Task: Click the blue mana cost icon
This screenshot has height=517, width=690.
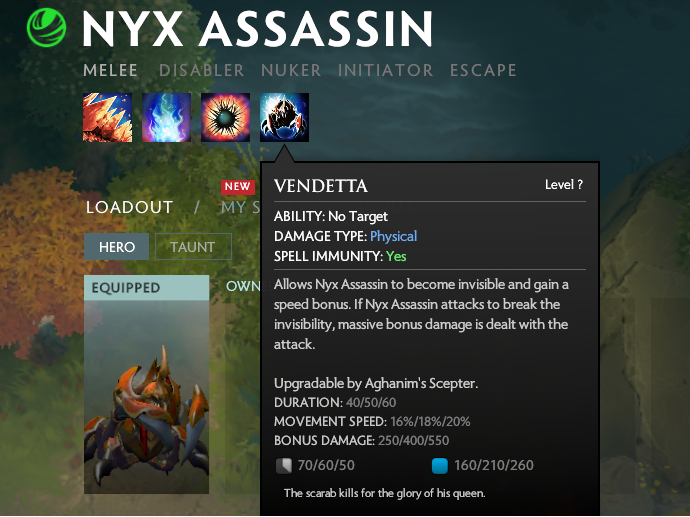Action: point(440,466)
